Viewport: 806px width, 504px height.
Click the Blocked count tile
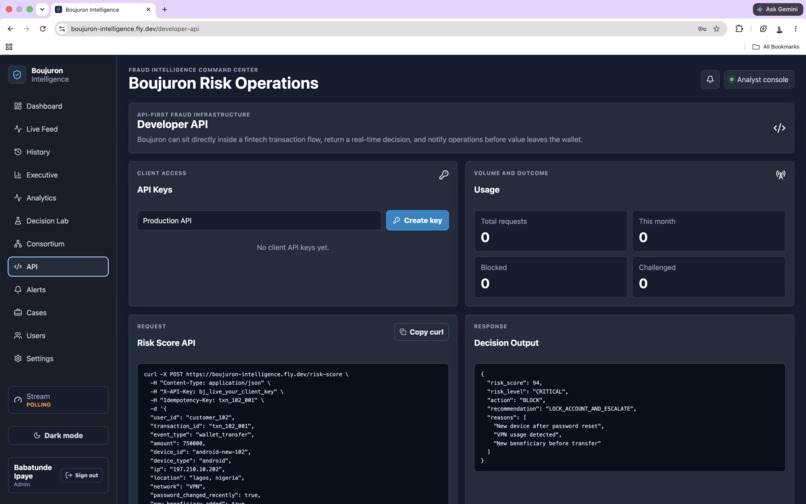coord(551,277)
